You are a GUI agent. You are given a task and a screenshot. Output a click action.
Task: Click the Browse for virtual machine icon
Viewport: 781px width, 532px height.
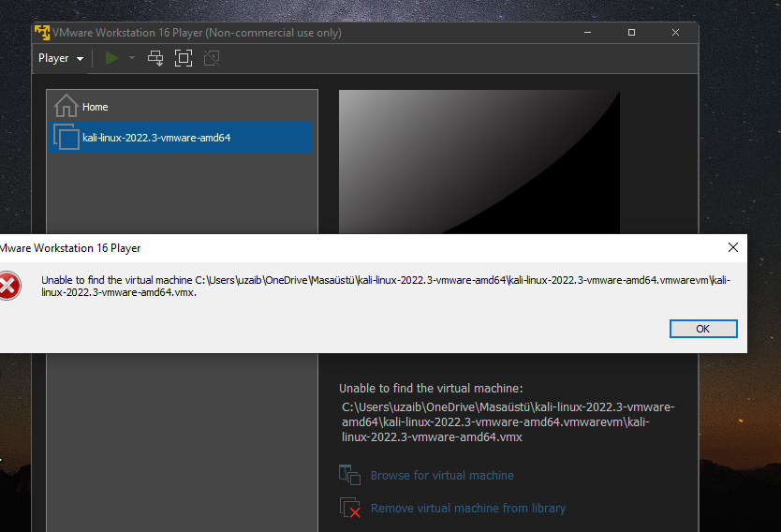click(x=349, y=475)
